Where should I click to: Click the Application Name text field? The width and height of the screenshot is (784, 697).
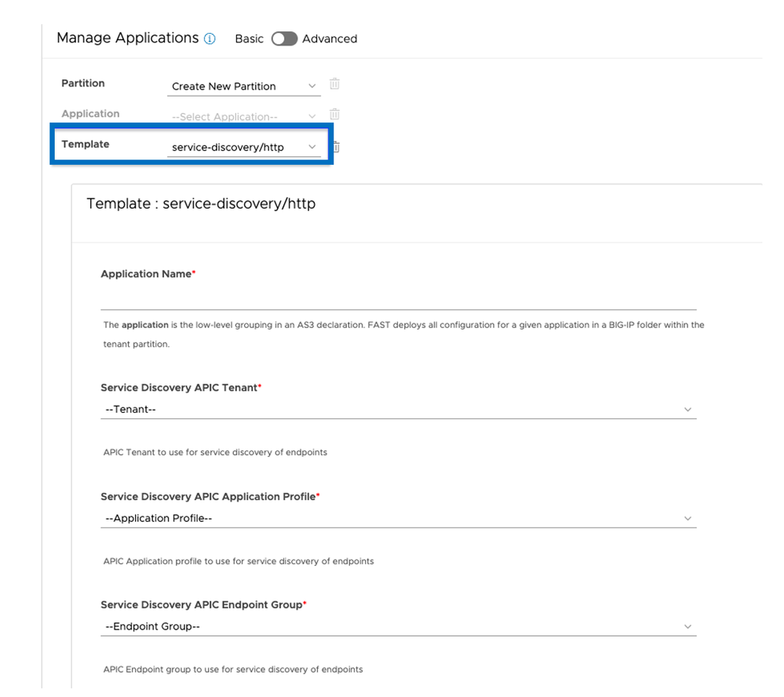(x=398, y=300)
